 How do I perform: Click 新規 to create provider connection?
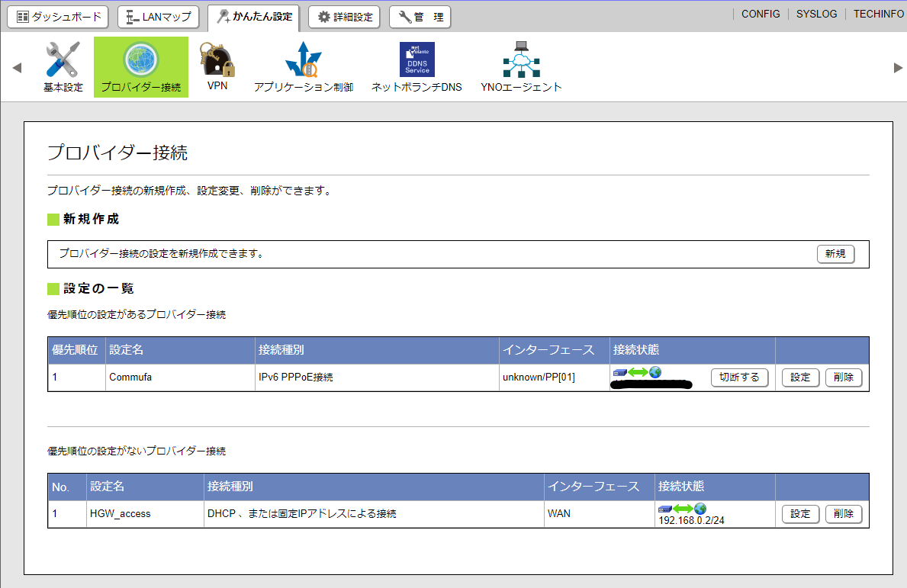(835, 254)
